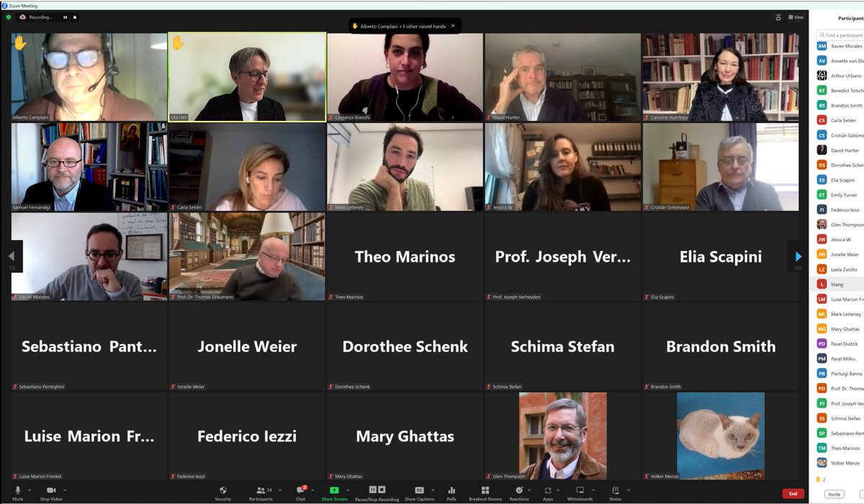Open Breakout Rooms
This screenshot has width=864, height=504.
[485, 492]
